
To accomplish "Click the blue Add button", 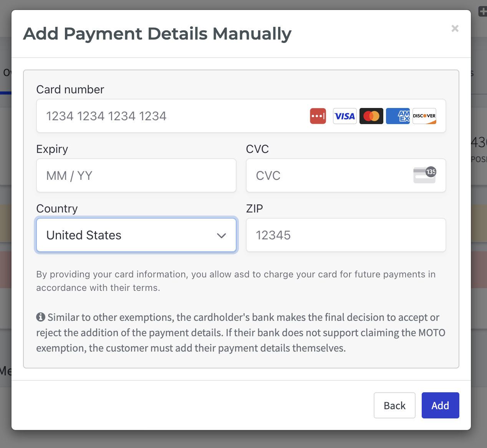I will (x=441, y=405).
